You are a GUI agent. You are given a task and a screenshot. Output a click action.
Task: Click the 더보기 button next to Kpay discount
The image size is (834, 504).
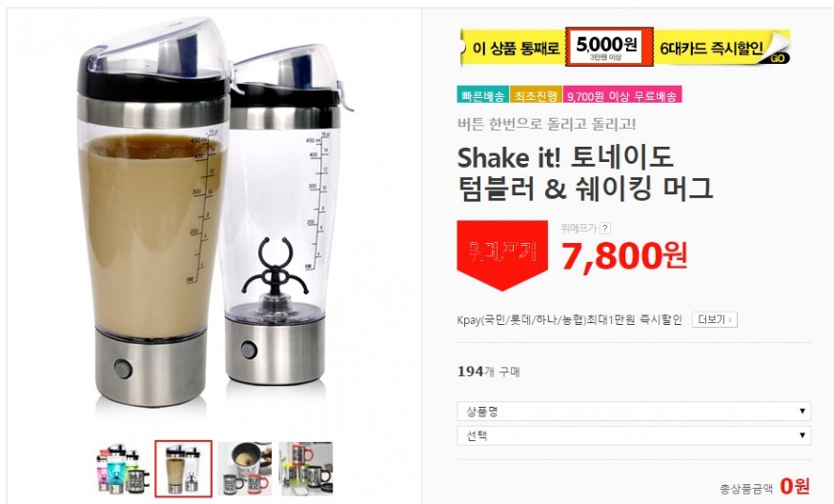(714, 319)
